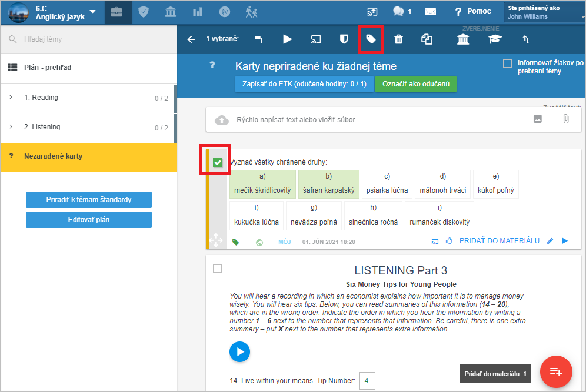Open the walking figures icon
This screenshot has width=586, height=392.
251,12
